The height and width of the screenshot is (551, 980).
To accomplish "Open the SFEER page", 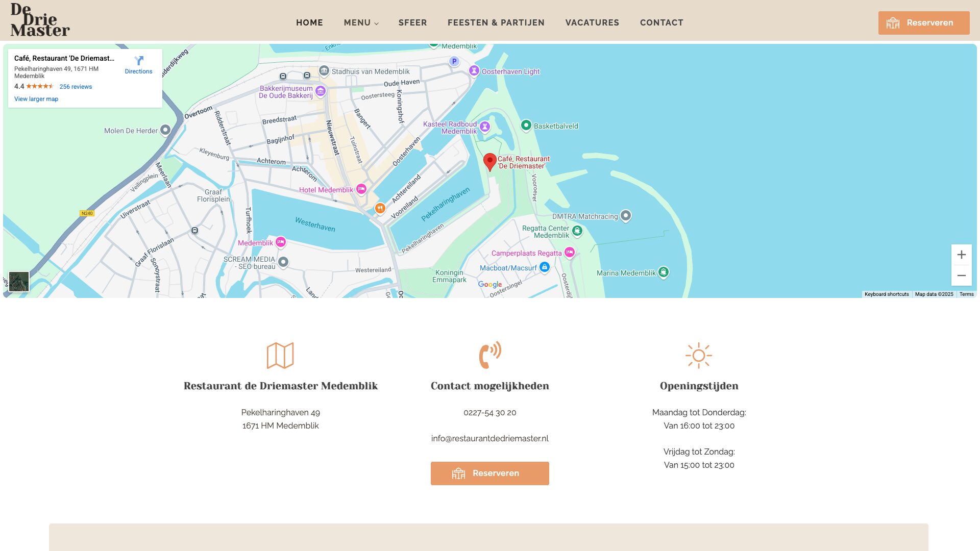I will point(412,23).
